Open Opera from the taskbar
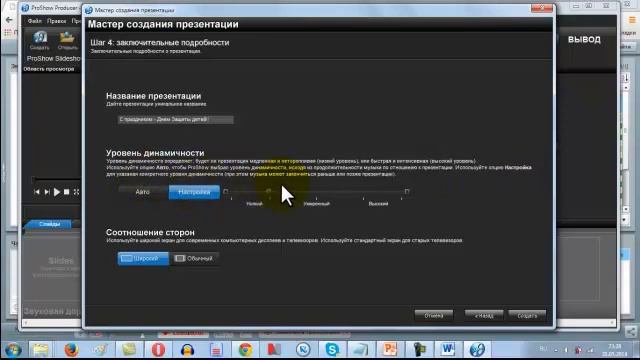The height and width of the screenshot is (360, 640). (x=158, y=350)
